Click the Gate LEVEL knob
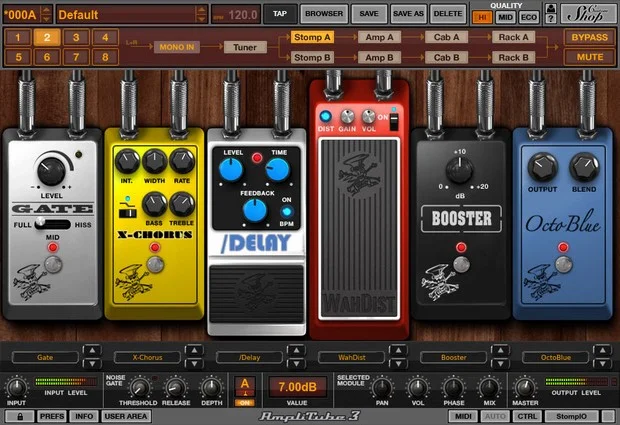The width and height of the screenshot is (620, 425). (x=51, y=171)
